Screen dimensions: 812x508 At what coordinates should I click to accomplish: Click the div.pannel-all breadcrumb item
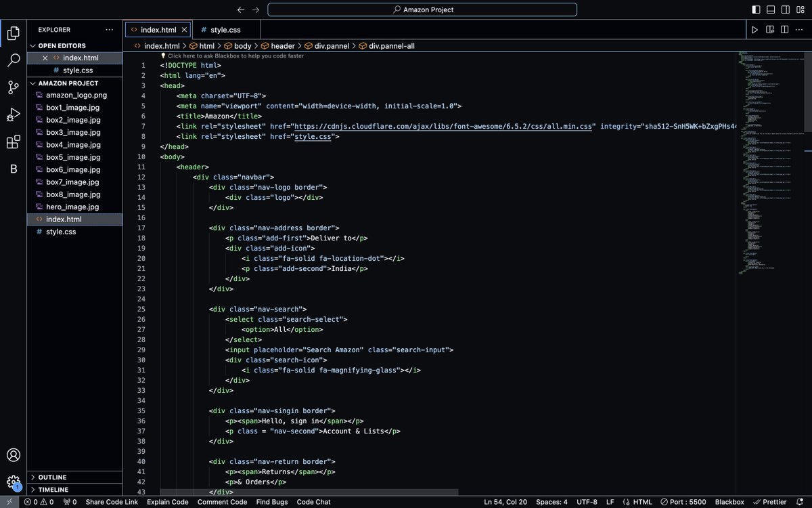(x=386, y=45)
